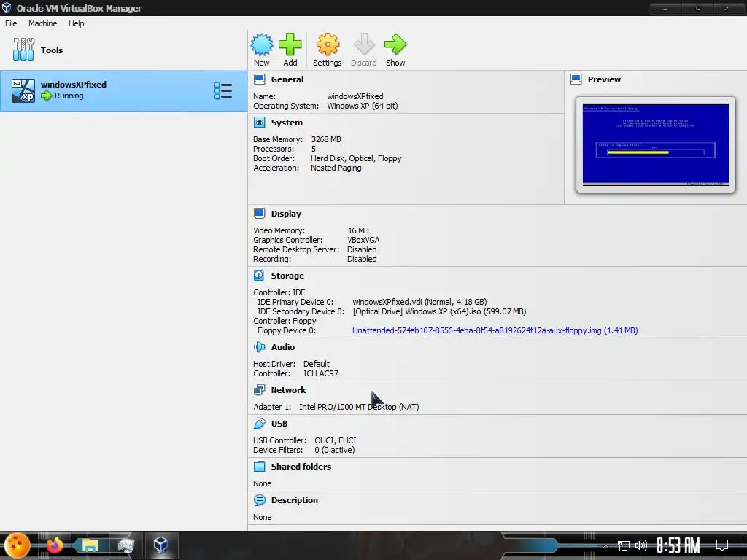Image resolution: width=747 pixels, height=560 pixels.
Task: Click the Storage section heading
Action: [287, 276]
